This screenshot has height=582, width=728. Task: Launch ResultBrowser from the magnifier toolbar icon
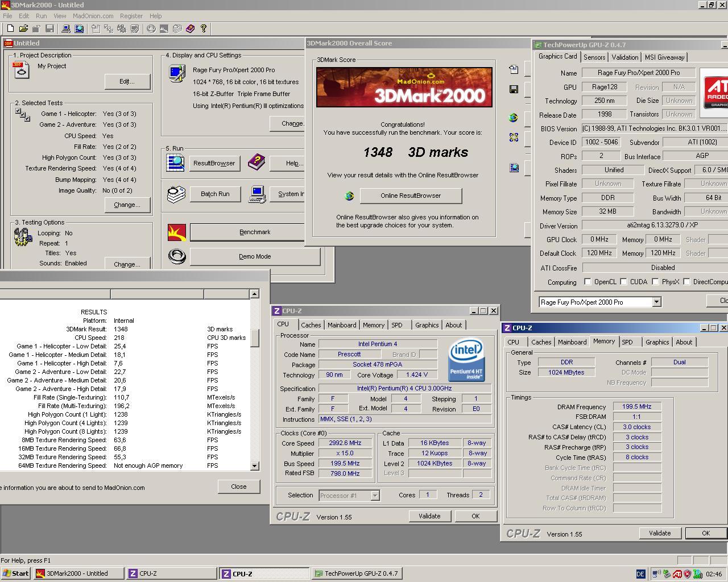click(x=79, y=28)
